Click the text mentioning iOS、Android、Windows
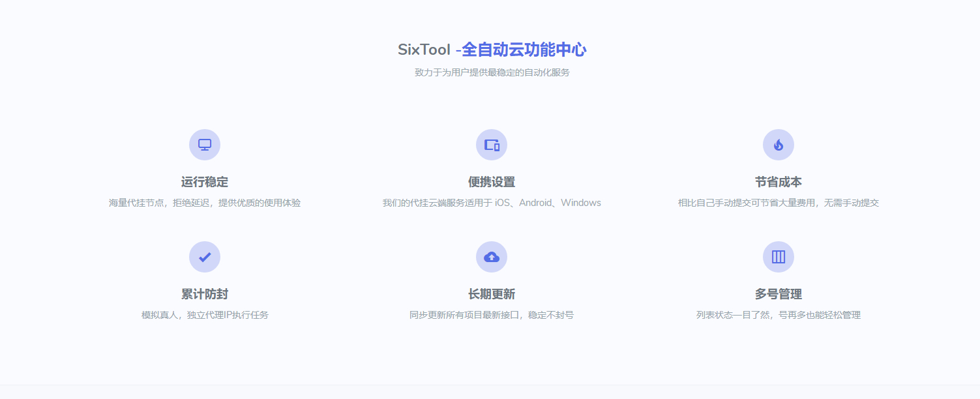This screenshot has width=980, height=399. point(492,203)
